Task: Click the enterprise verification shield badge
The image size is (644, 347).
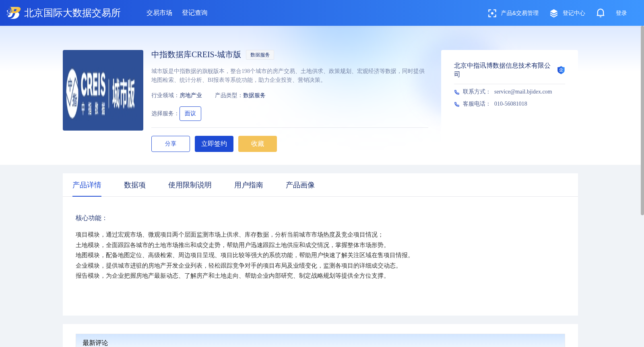Action: click(x=561, y=70)
